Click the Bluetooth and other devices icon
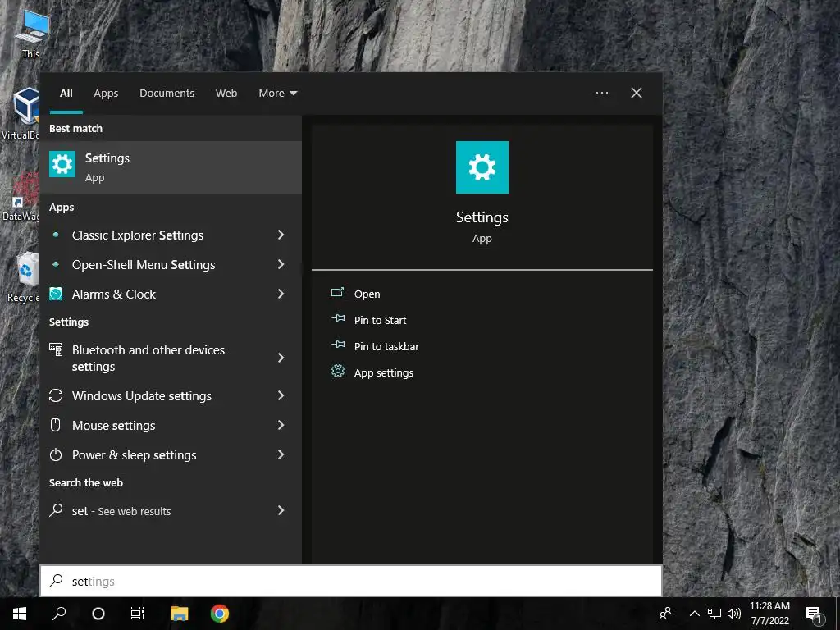Screen dimensions: 840x630 [x=56, y=349]
